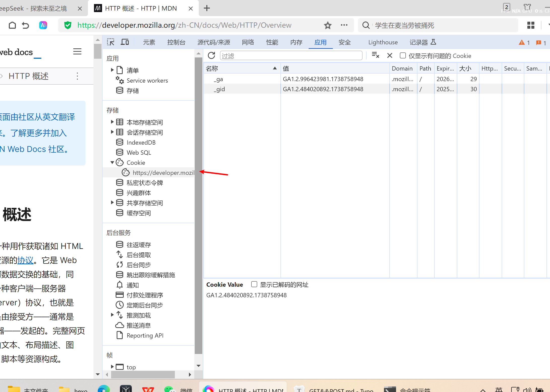Viewport: 550px width, 392px height.
Task: Expand the 共享存储空间 tree node
Action: [x=112, y=203]
